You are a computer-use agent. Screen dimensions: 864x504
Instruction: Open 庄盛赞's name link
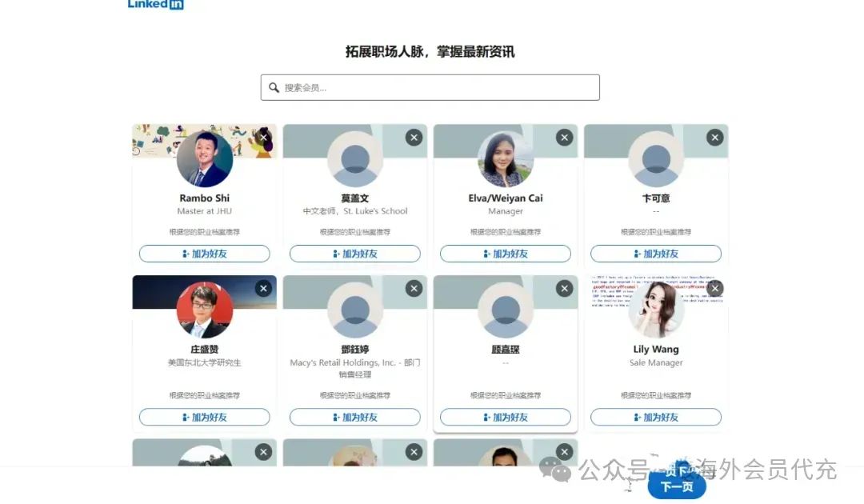[205, 350]
